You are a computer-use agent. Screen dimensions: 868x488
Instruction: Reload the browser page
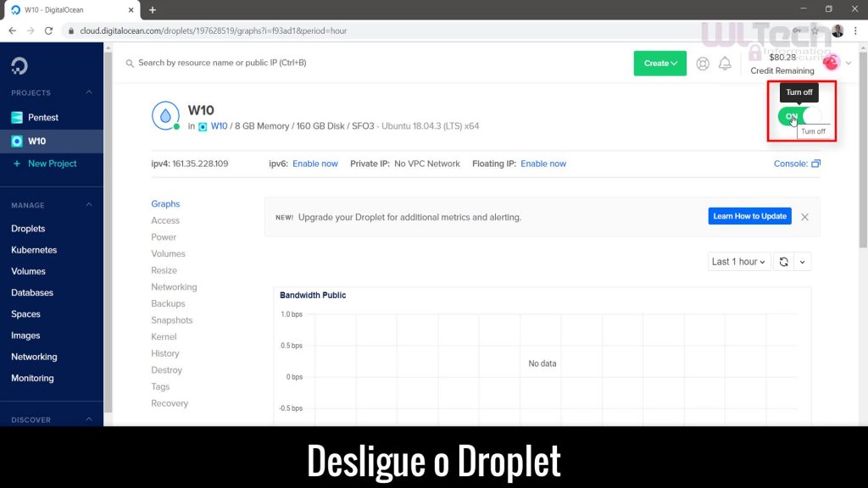pyautogui.click(x=48, y=31)
